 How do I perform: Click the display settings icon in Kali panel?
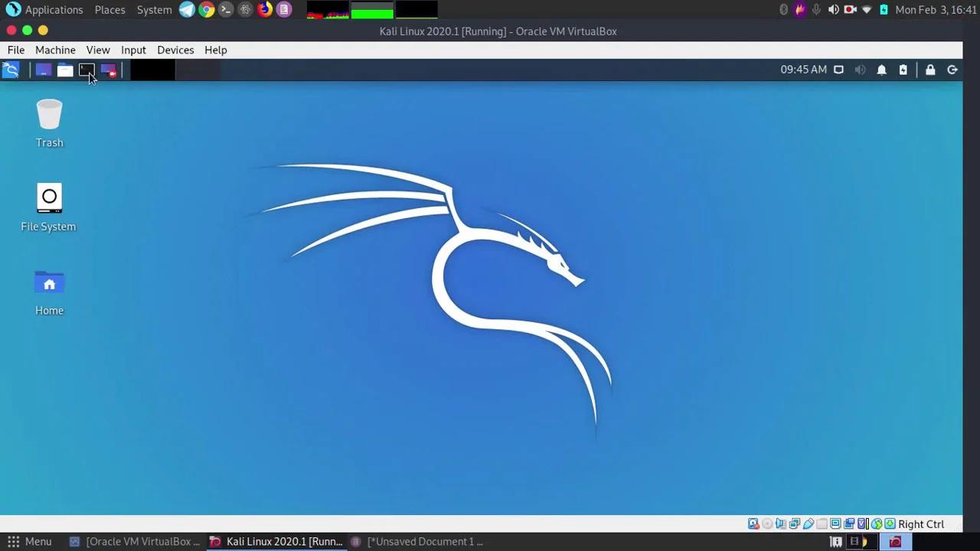click(x=838, y=70)
